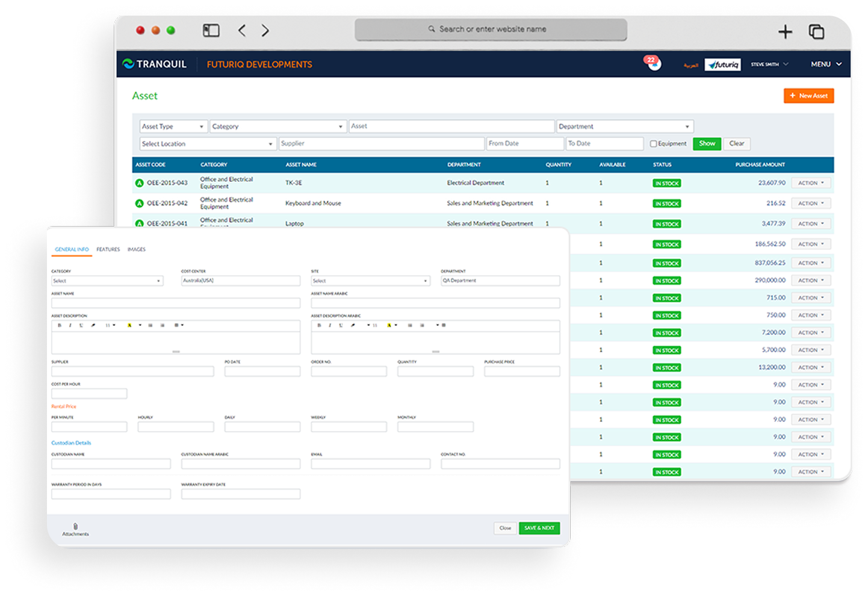This screenshot has height=596, width=868.
Task: Switch to the Features tab
Action: pyautogui.click(x=108, y=249)
